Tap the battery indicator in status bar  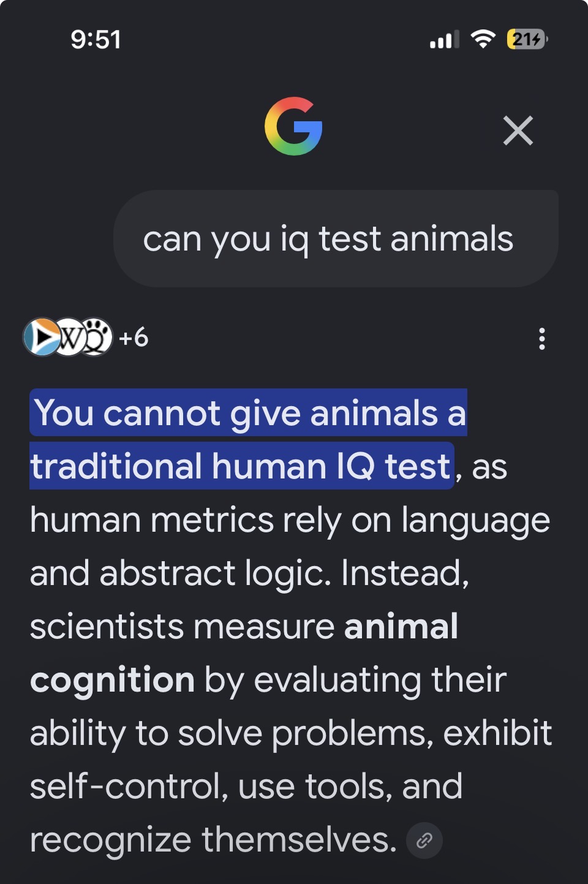pyautogui.click(x=527, y=39)
